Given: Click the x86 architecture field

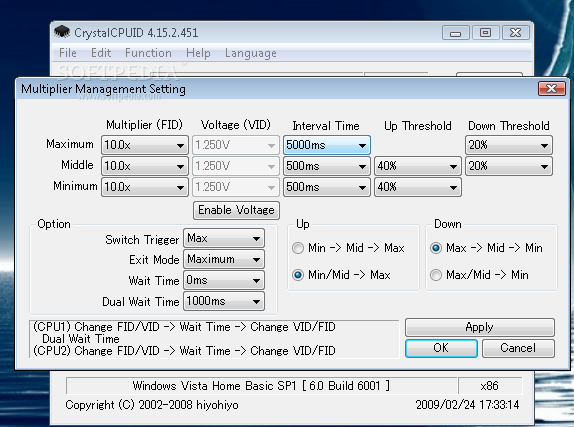Looking at the screenshot, I should tap(490, 386).
